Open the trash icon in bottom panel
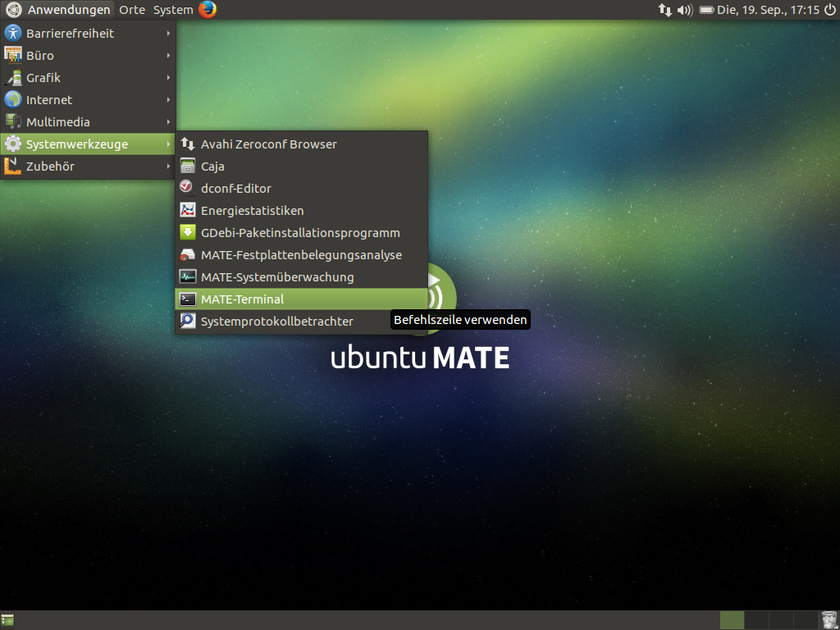Image resolution: width=840 pixels, height=630 pixels. coord(829,620)
